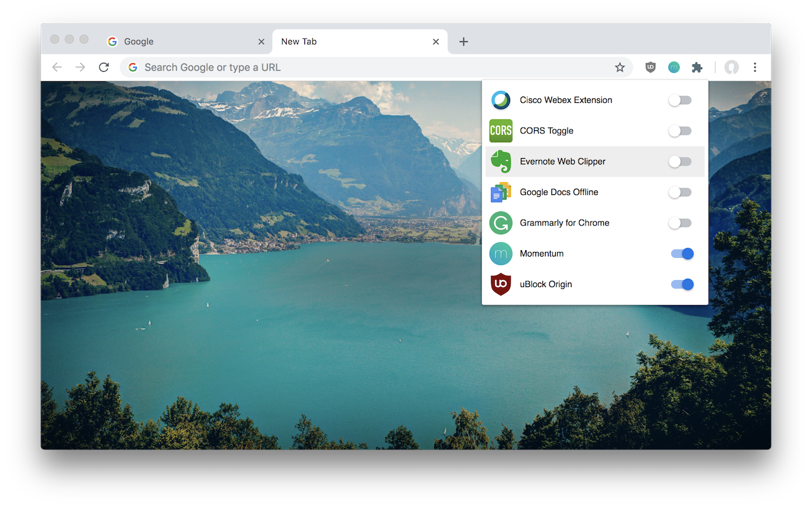The image size is (812, 508).
Task: Click the Momentum icon in the extension list
Action: point(501,253)
